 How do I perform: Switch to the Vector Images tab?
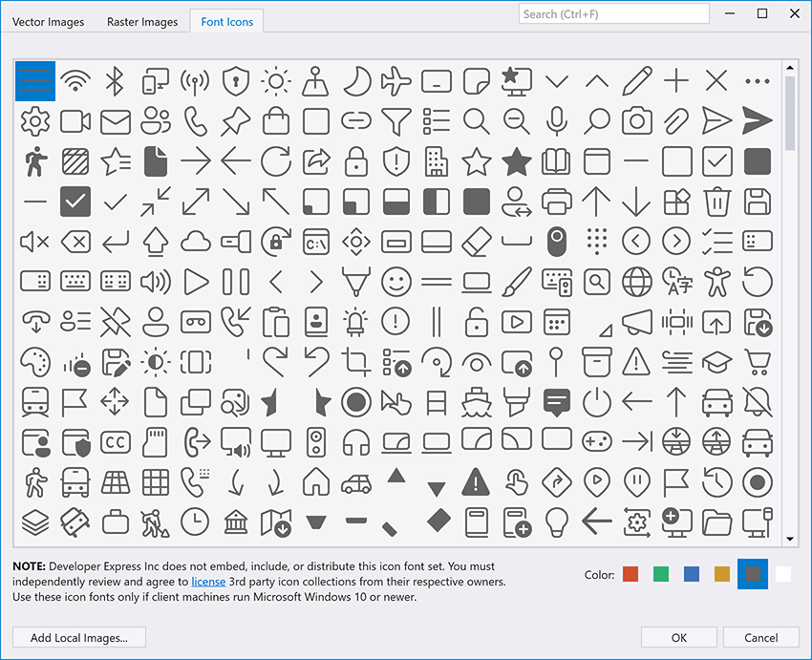[49, 21]
